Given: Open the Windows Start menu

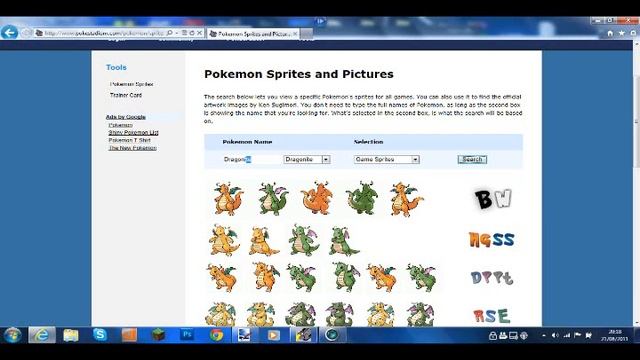Looking at the screenshot, I should [13, 335].
